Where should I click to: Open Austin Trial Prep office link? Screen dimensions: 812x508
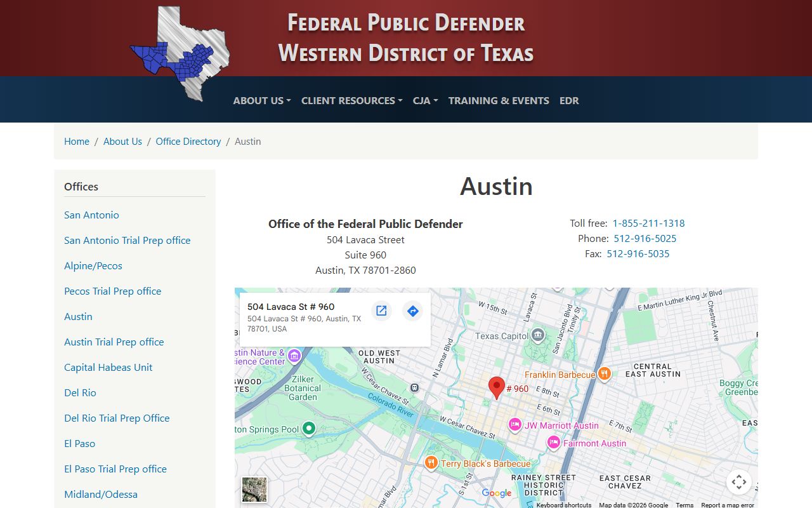114,342
